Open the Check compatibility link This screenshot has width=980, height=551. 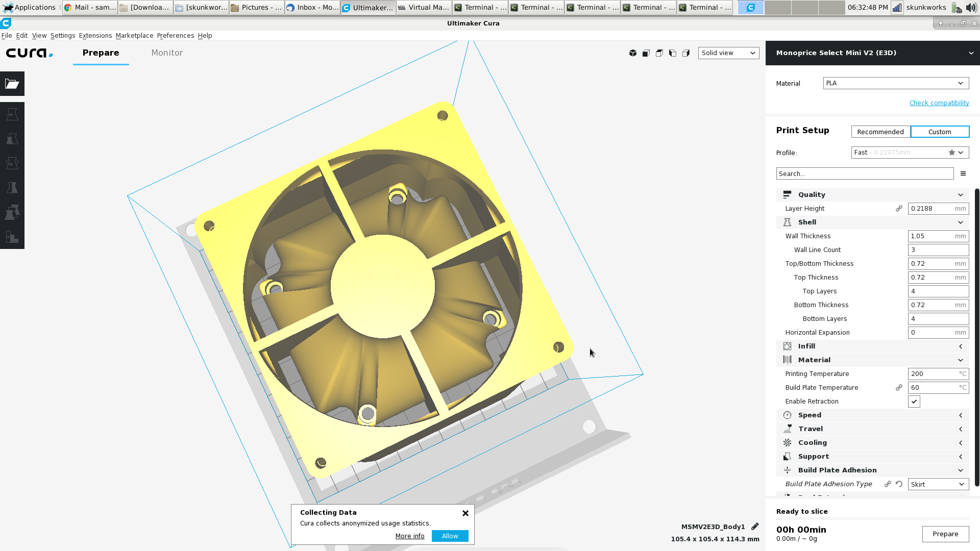(939, 103)
